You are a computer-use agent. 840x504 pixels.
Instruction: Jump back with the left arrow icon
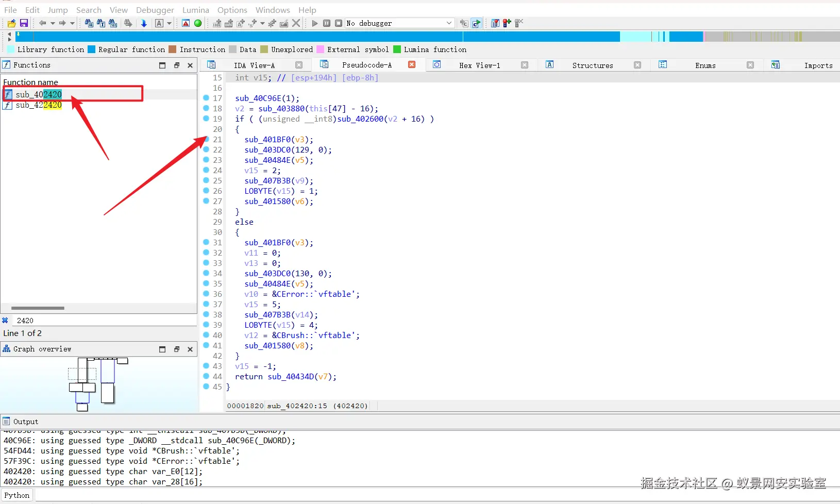coord(42,23)
